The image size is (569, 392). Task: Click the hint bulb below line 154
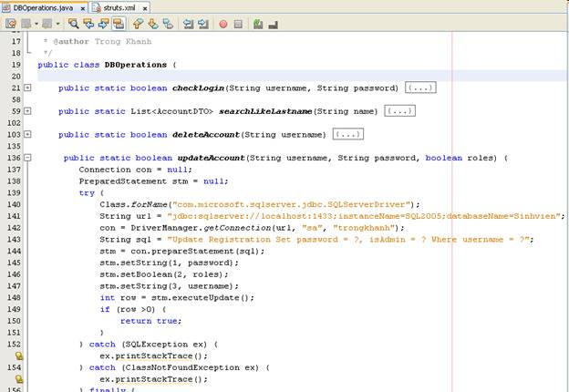click(19, 379)
